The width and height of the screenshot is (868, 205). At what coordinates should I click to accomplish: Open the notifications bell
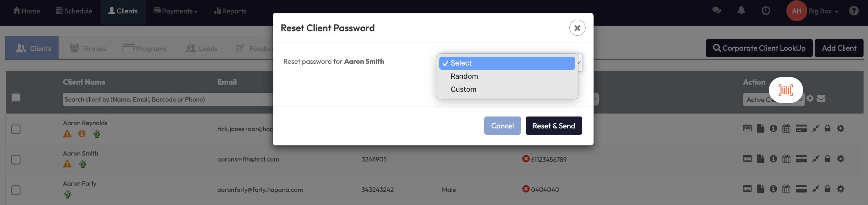point(741,11)
